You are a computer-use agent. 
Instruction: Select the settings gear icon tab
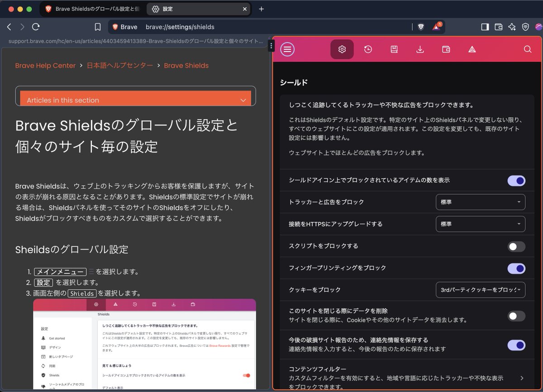point(342,49)
